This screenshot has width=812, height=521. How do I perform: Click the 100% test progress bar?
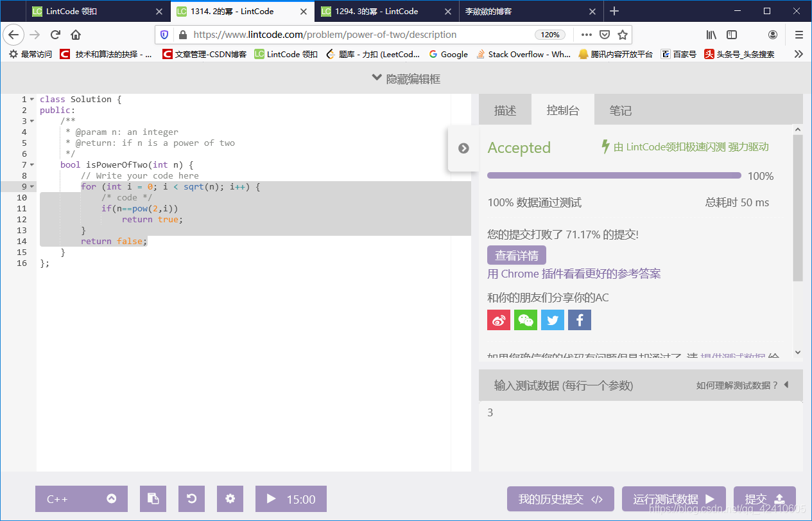(614, 175)
